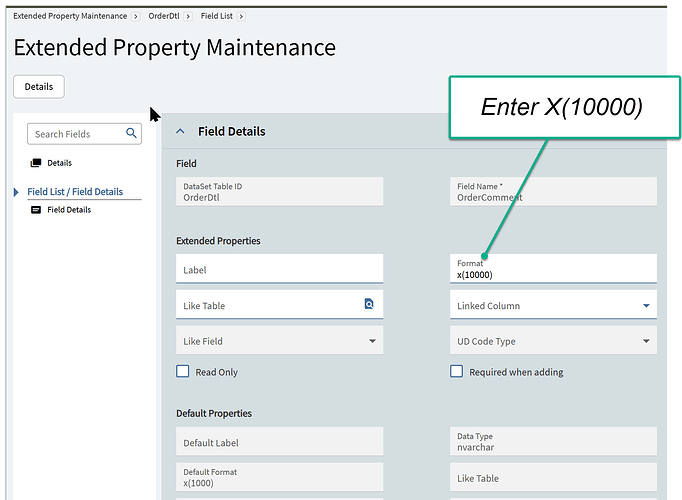The height and width of the screenshot is (500, 682).
Task: Open the Like Field dropdown
Action: tap(372, 341)
